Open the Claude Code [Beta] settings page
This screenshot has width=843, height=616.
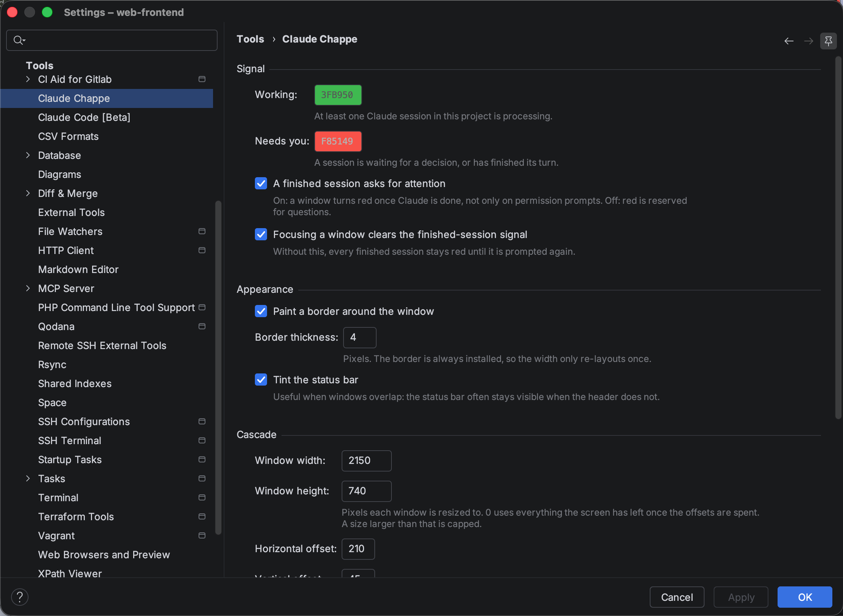[84, 117]
